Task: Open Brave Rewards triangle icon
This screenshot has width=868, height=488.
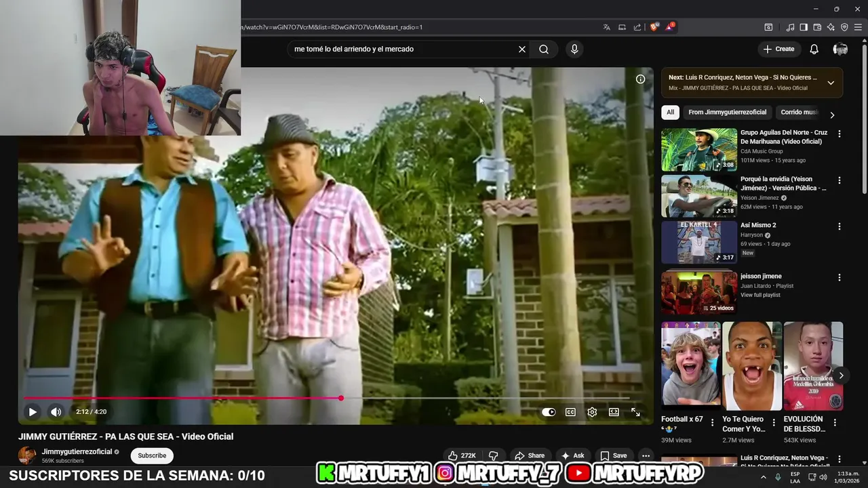Action: (x=670, y=27)
